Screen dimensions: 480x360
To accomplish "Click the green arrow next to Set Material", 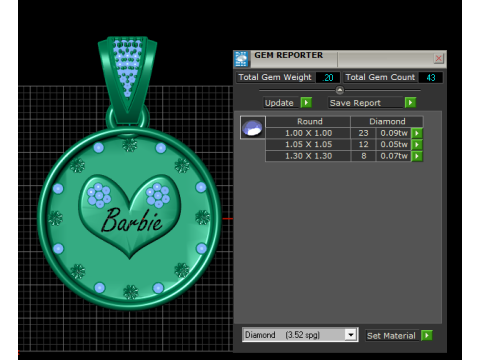I will click(x=427, y=335).
